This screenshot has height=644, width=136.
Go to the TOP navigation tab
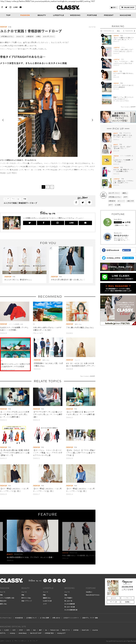8,15
